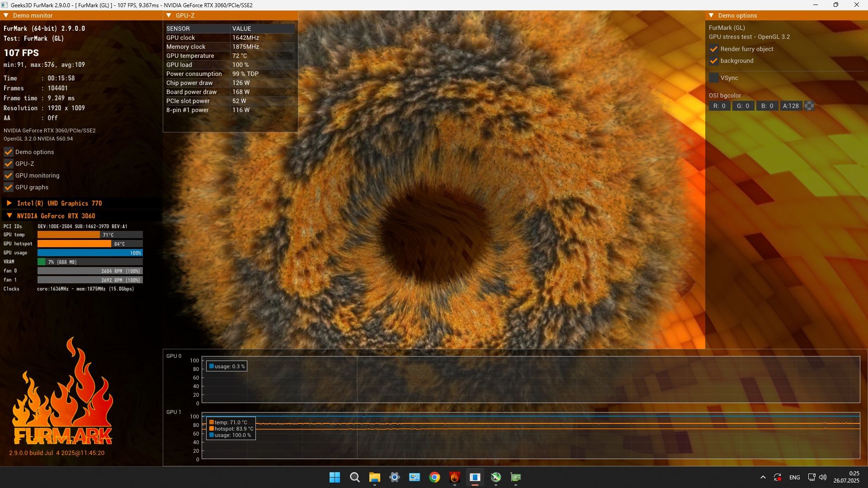Enable the VSync checkbox
The width and height of the screenshot is (868, 488).
714,78
